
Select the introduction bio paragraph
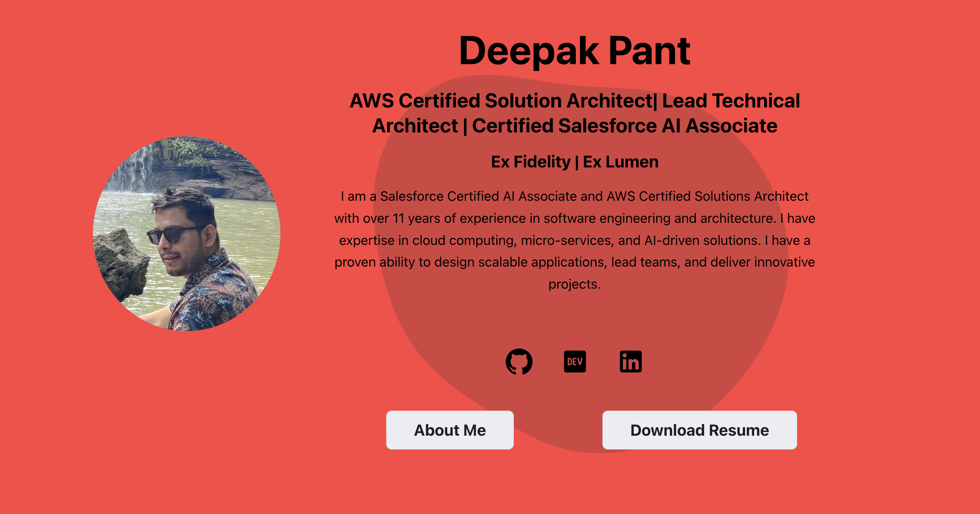click(x=574, y=240)
